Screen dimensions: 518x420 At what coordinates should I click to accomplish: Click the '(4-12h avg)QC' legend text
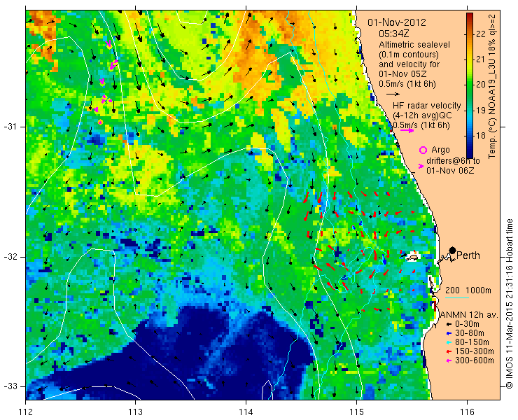(x=422, y=115)
